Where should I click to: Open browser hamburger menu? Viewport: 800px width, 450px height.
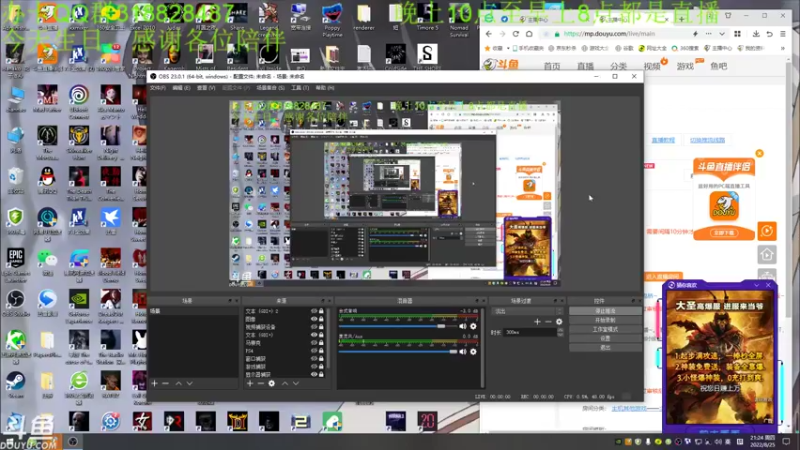(x=783, y=34)
